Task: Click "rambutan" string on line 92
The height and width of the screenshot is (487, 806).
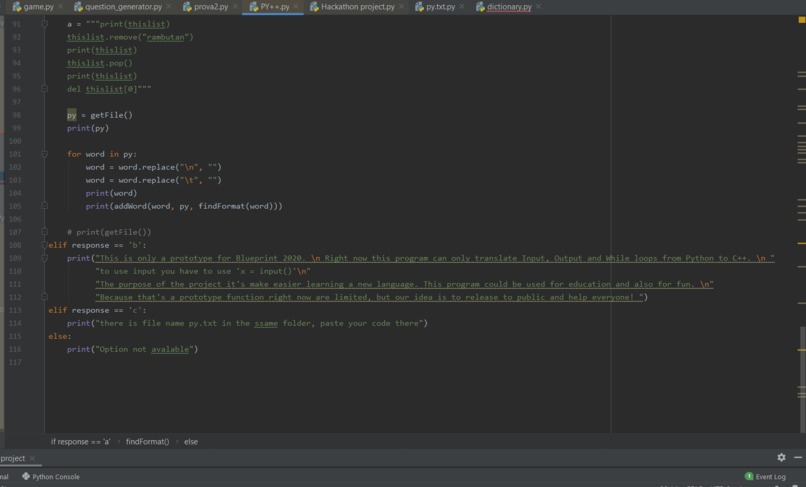Action: pyautogui.click(x=165, y=37)
